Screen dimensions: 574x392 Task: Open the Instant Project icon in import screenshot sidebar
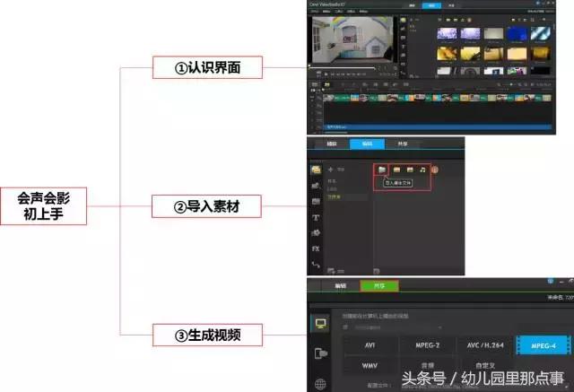click(316, 186)
